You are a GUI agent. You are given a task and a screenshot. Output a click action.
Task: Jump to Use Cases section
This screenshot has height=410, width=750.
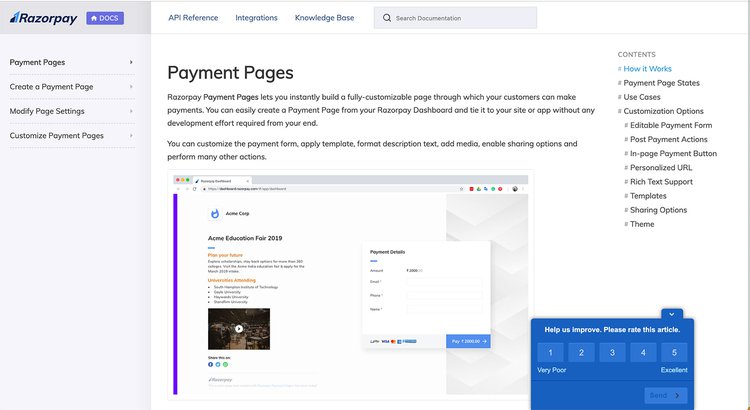(641, 97)
